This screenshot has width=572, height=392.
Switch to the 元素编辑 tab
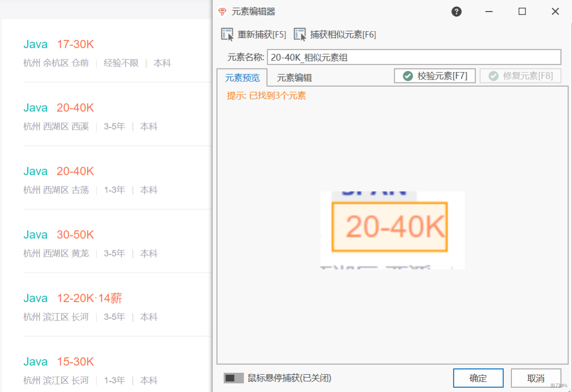[294, 78]
